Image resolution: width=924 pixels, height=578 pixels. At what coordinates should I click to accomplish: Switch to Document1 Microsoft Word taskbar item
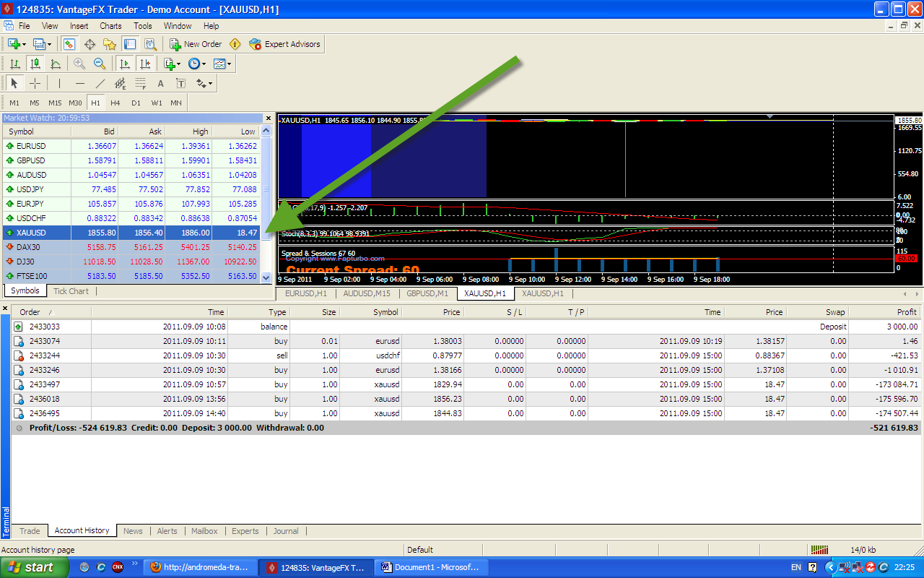pos(432,567)
